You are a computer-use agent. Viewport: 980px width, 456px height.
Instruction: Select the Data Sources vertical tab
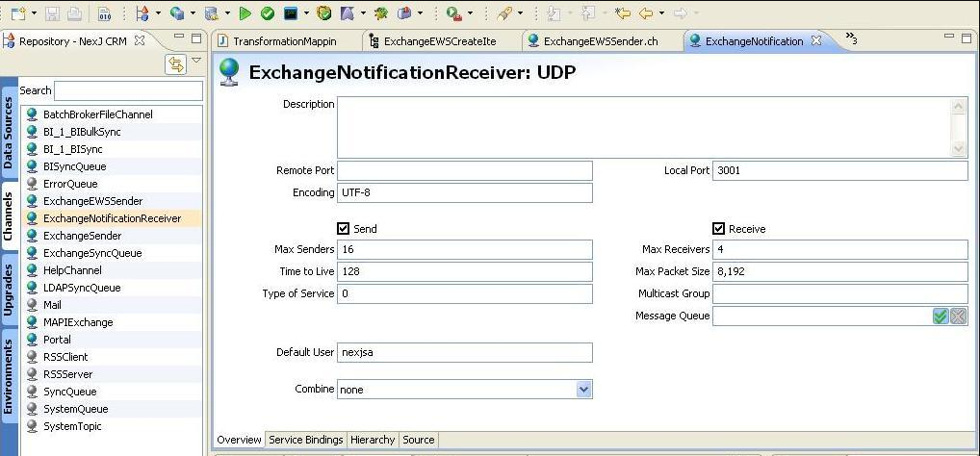coord(9,133)
